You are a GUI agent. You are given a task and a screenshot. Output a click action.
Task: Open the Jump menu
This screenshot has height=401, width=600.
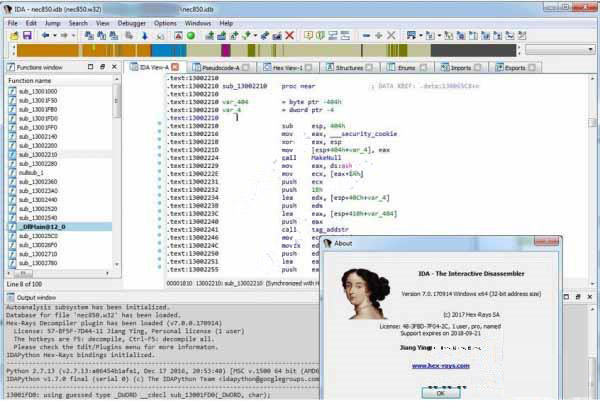click(x=52, y=22)
